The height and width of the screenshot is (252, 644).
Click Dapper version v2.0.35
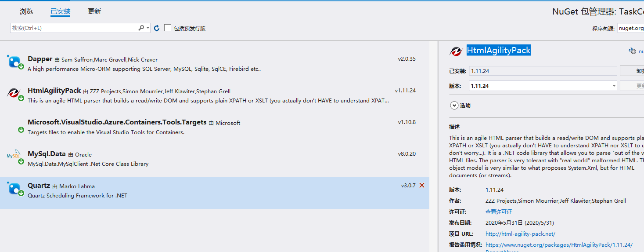[407, 59]
